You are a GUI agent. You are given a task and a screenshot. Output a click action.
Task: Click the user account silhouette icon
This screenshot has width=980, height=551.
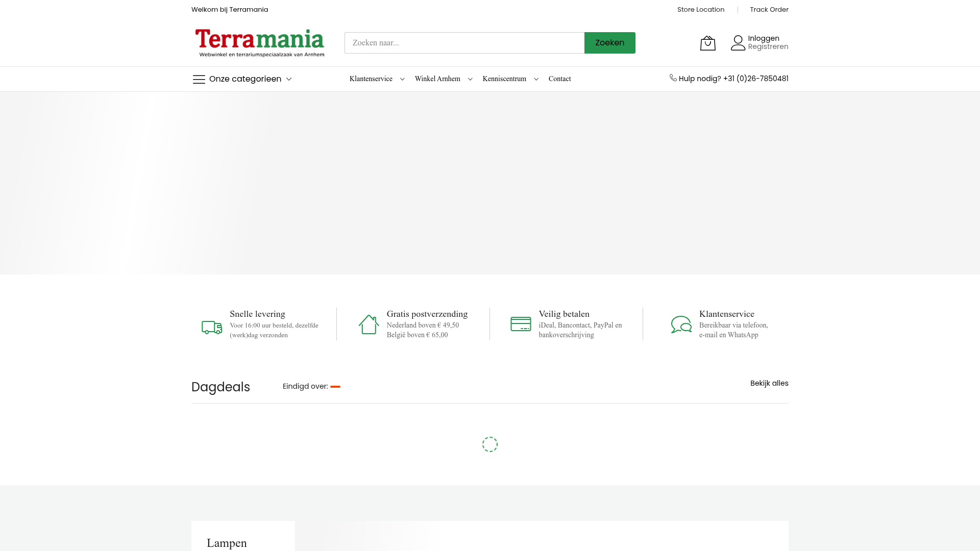[738, 43]
